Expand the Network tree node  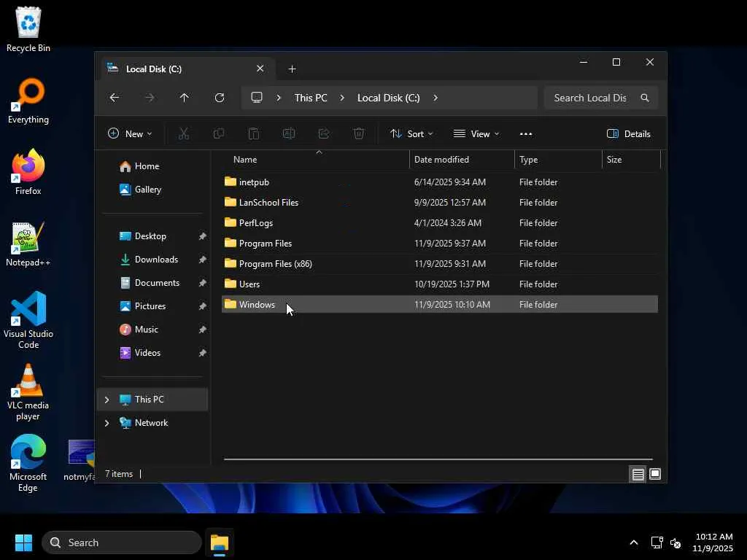click(107, 423)
